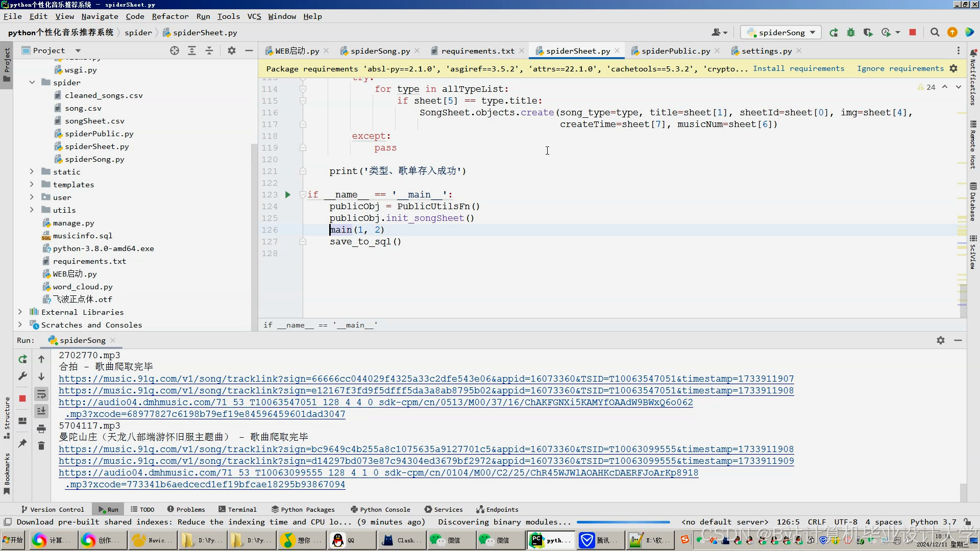Click the run gutter arrow at line 123

point(288,194)
